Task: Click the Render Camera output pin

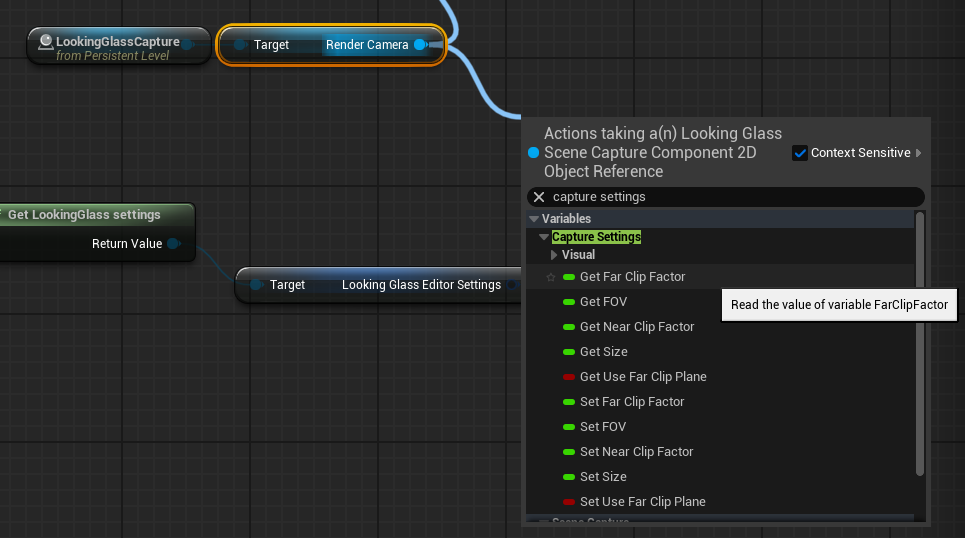Action: tap(420, 45)
